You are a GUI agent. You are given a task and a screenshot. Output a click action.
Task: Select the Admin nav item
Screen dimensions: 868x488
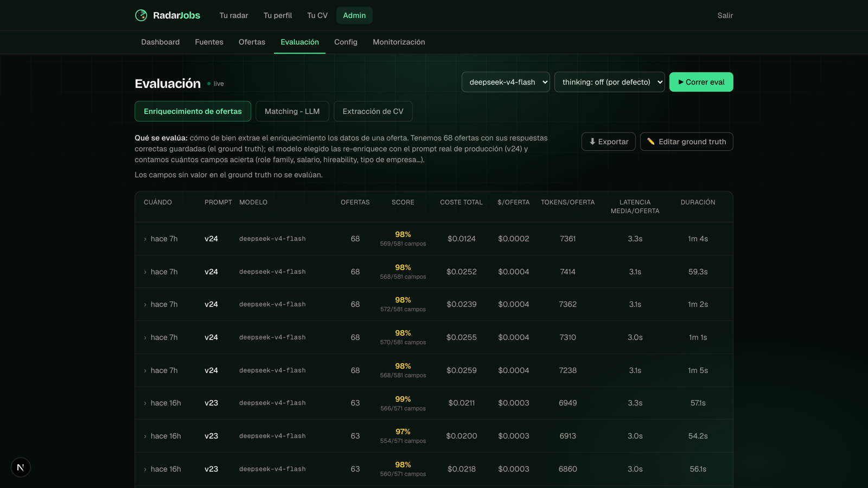(354, 15)
